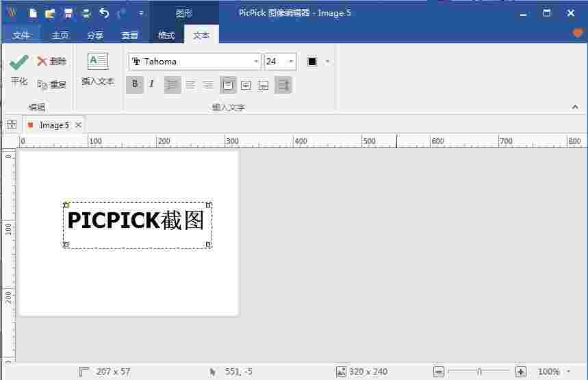This screenshot has height=380, width=588.
Task: Align text left
Action: point(172,85)
